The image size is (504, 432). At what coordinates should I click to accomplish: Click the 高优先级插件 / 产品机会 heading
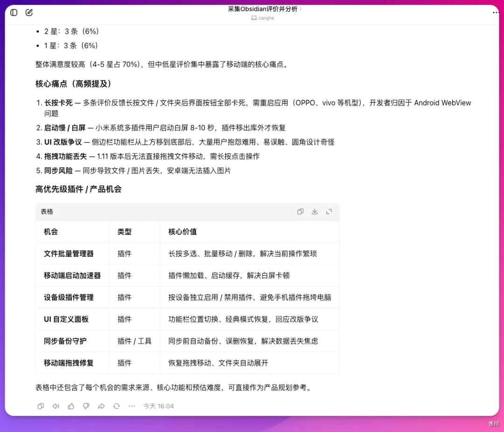coord(78,189)
